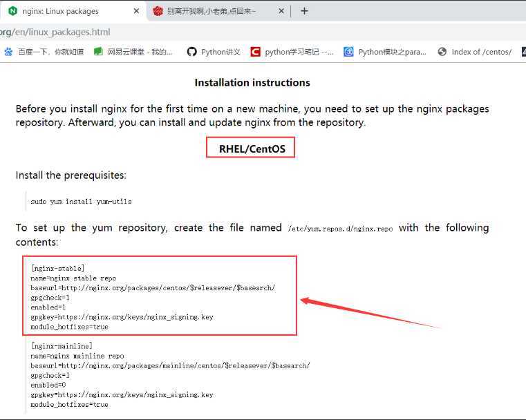Click the enabled=1 line
The width and height of the screenshot is (526, 420).
(48, 307)
